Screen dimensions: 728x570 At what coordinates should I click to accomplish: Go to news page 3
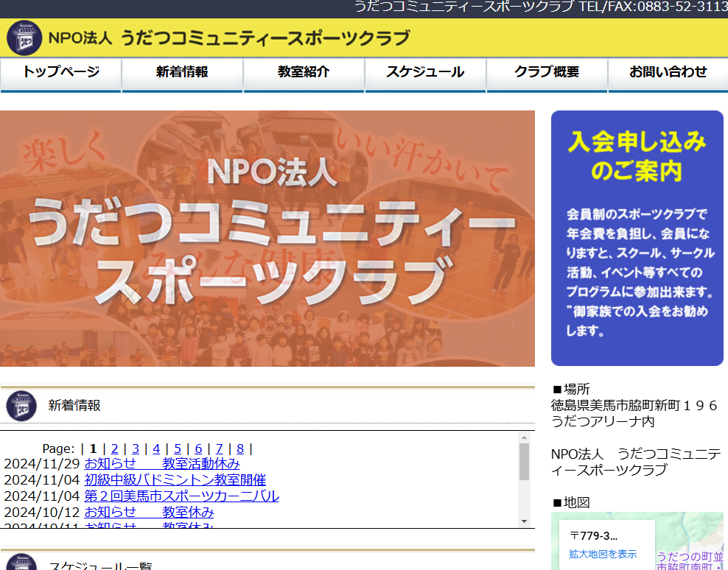pyautogui.click(x=136, y=448)
